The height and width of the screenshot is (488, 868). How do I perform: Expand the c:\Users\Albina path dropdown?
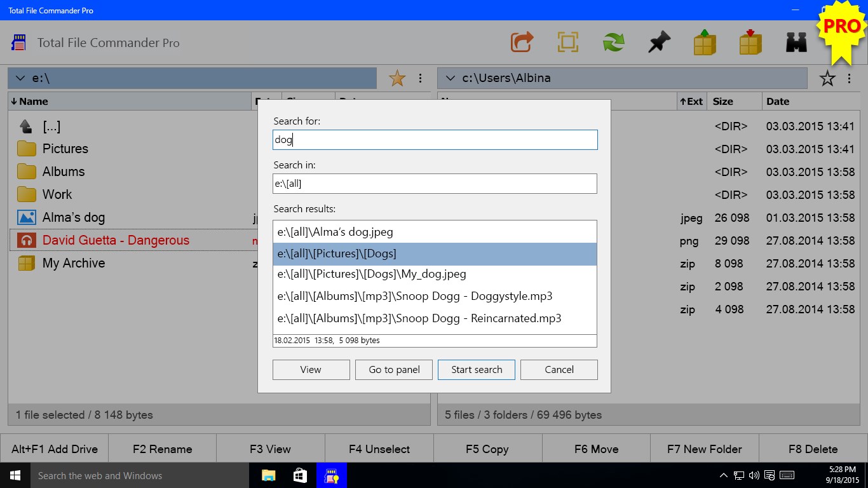click(451, 78)
